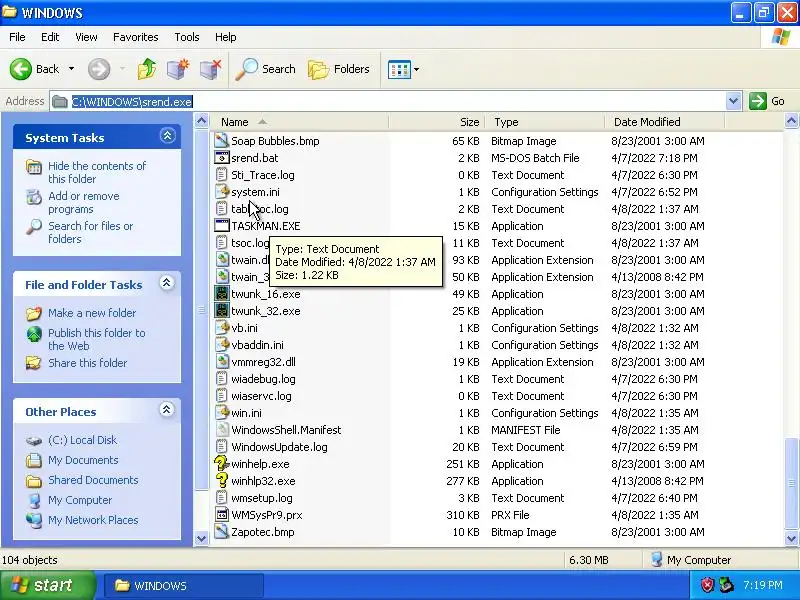Viewport: 800px width, 600px height.
Task: Click the Windows start button
Action: pos(48,585)
